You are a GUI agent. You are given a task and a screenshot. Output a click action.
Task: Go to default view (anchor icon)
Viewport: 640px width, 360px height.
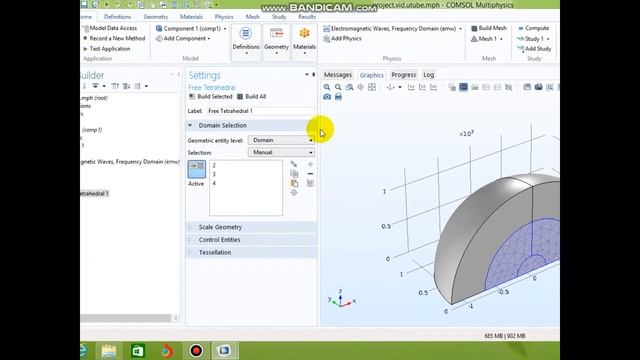[x=391, y=87]
